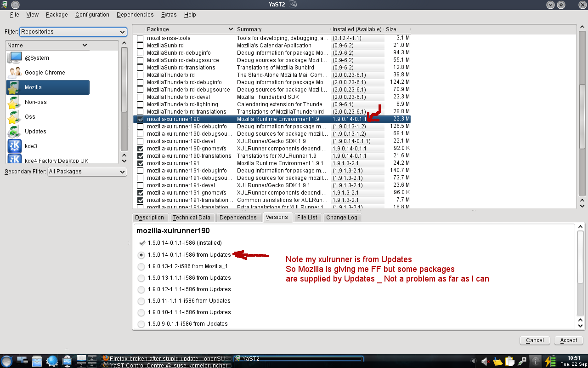
Task: Click the Accept button
Action: coord(568,340)
